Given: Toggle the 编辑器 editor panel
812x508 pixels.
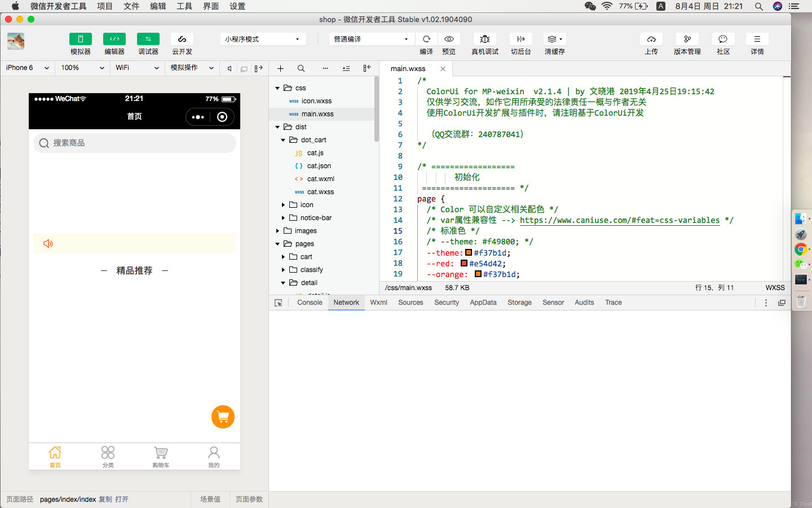Looking at the screenshot, I should [114, 39].
